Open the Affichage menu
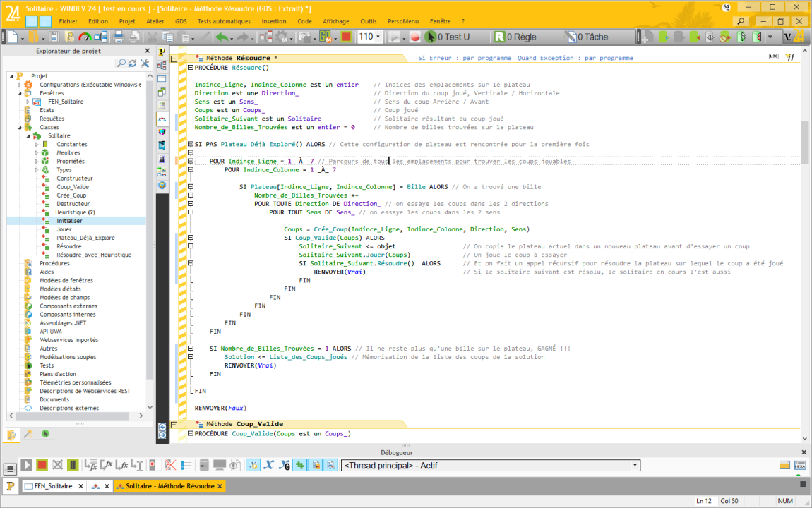Screen dimensions: 812x508 click(x=336, y=21)
